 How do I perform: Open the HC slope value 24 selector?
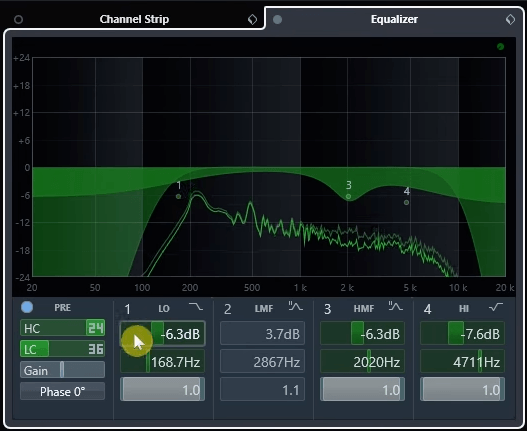click(95, 328)
